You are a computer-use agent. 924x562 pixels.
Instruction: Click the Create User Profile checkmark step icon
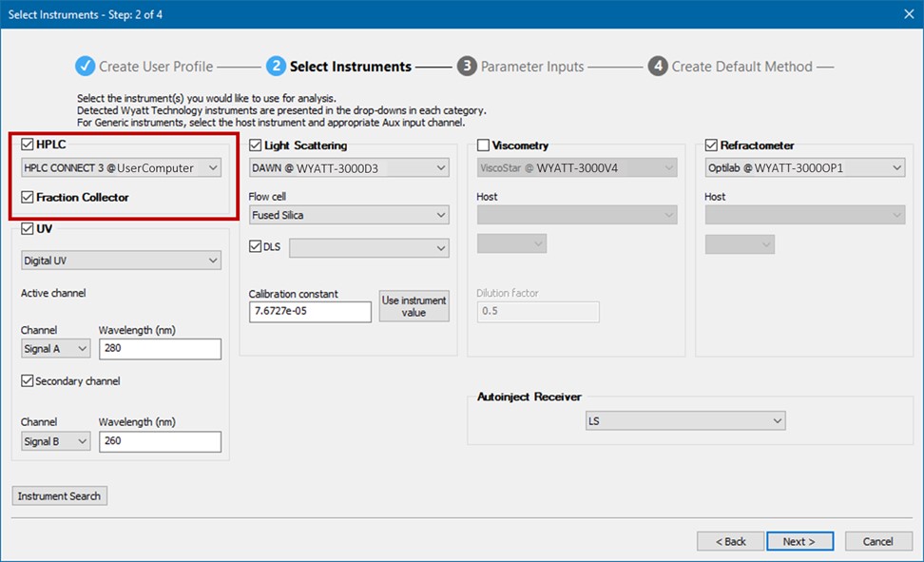coord(85,66)
